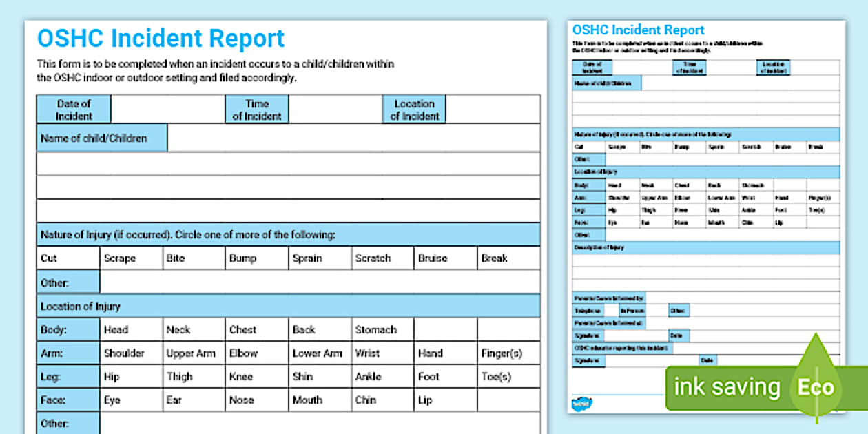Circle 'Head' in the Body row
The width and height of the screenshot is (868, 434).
click(116, 329)
